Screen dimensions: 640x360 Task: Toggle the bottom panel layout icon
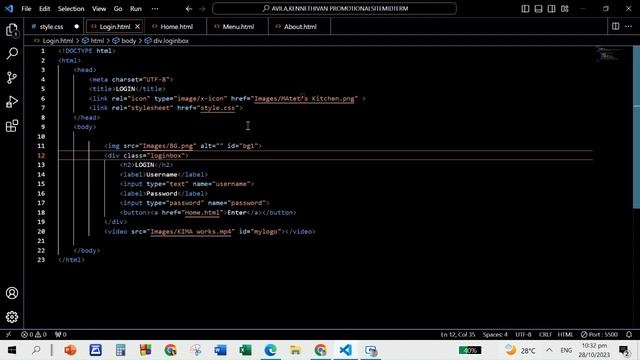pos(538,9)
